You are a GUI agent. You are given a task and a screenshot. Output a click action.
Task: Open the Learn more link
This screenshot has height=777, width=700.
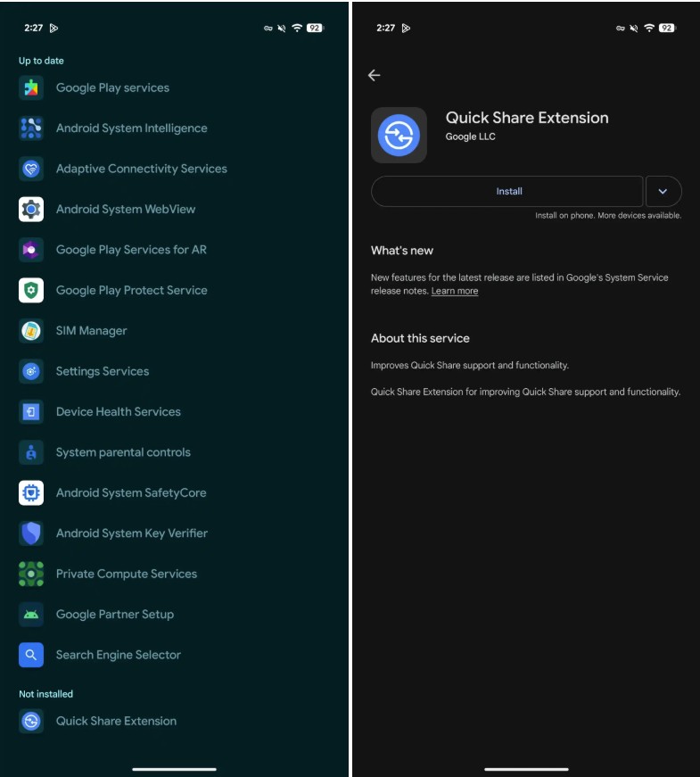[454, 291]
